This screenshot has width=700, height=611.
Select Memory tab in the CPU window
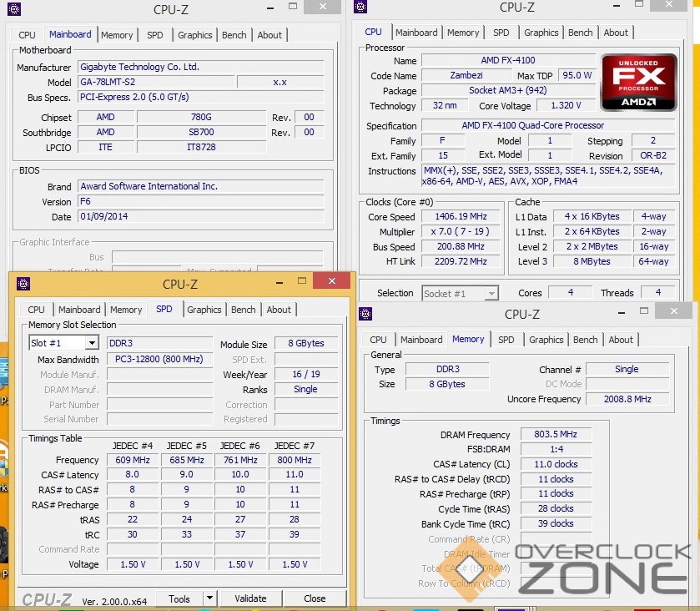pos(463,33)
